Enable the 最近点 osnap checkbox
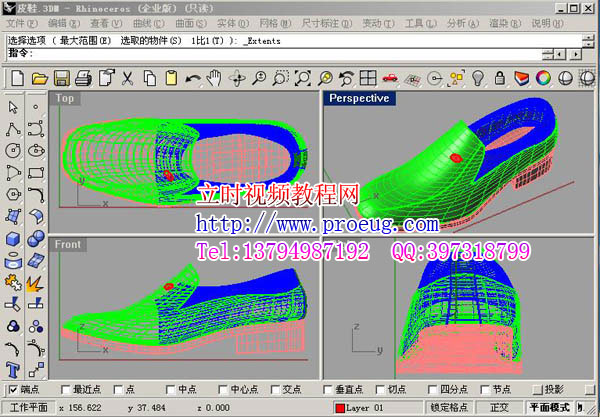 (x=65, y=390)
